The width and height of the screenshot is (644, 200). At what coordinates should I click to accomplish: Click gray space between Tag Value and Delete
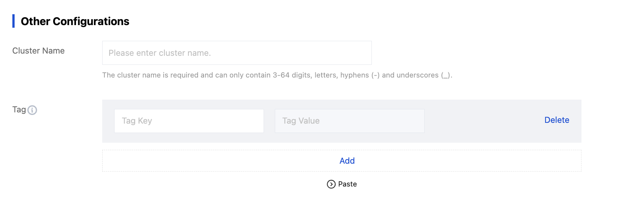[x=483, y=121]
